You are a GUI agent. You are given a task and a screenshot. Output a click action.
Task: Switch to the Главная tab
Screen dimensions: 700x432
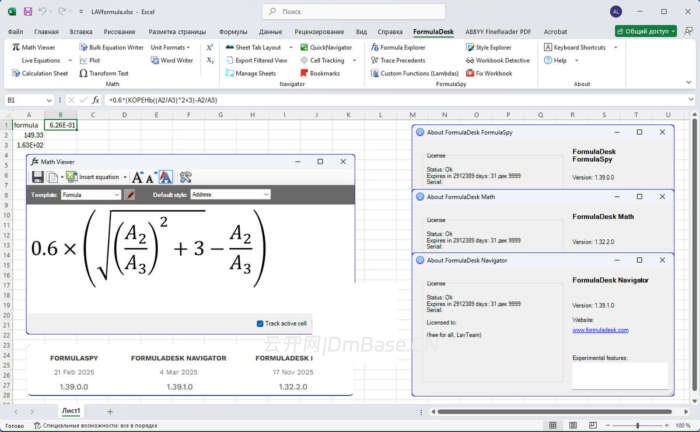pos(46,32)
